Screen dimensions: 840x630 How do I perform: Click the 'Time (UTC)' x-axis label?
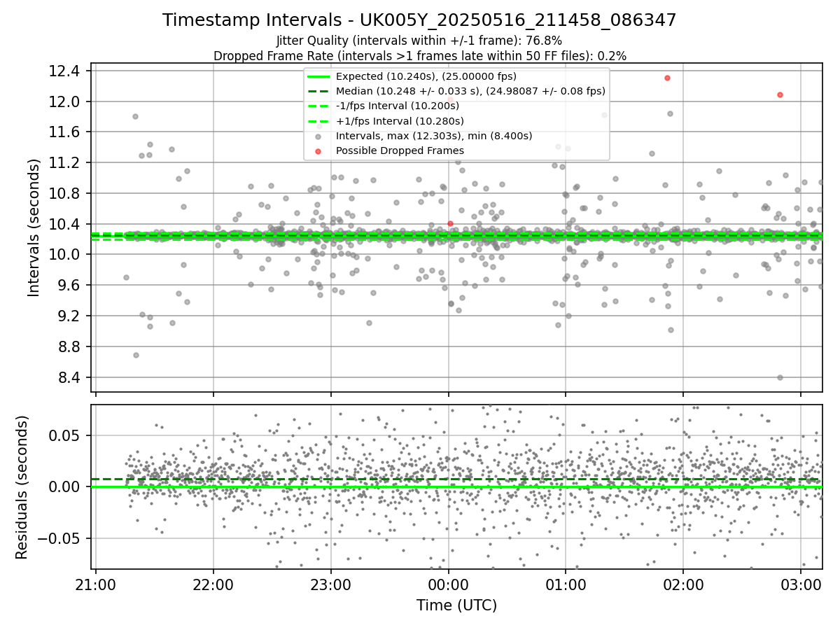coord(456,605)
